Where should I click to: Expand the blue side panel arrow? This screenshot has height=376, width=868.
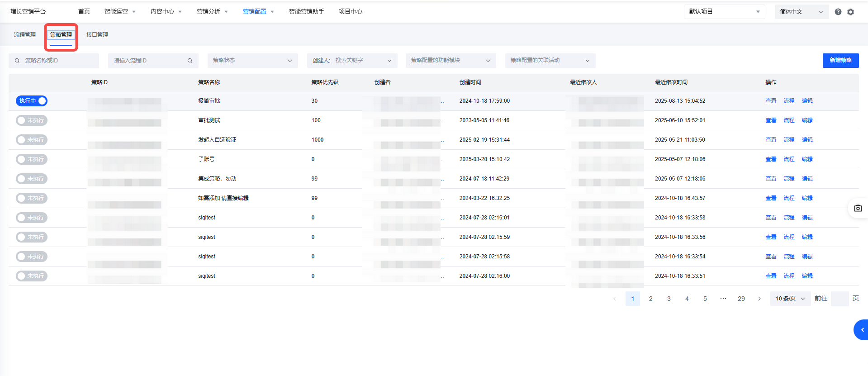[861, 330]
